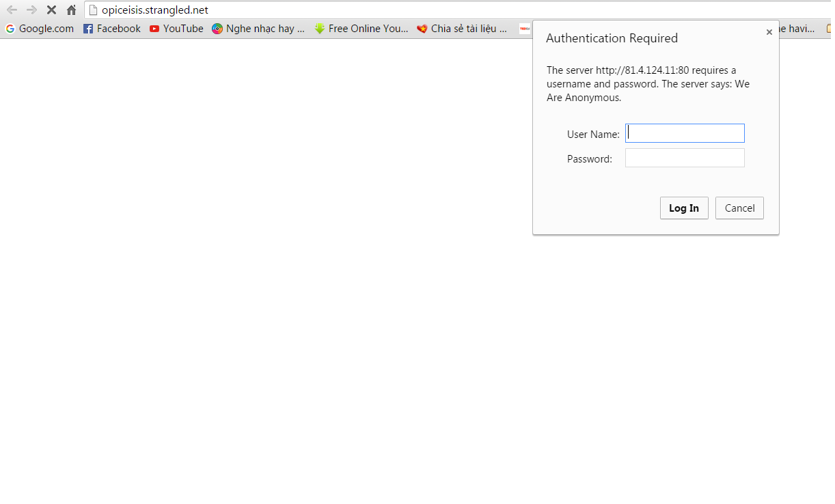Close the Authentication Required dialog with X
This screenshot has width=835, height=504.
pos(769,32)
